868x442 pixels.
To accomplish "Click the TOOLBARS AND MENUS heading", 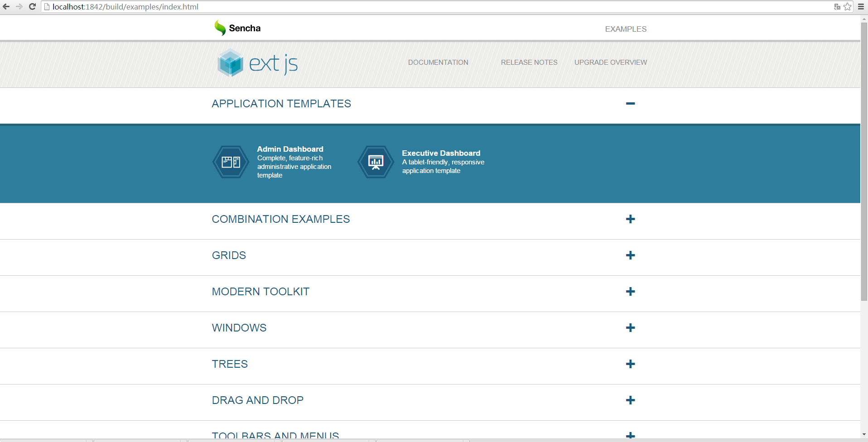I will coord(275,435).
